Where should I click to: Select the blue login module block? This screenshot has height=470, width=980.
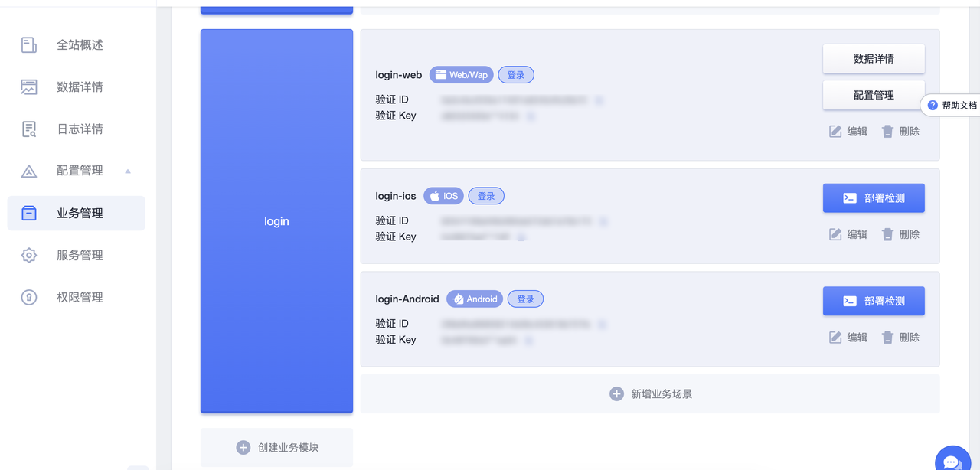click(x=276, y=221)
